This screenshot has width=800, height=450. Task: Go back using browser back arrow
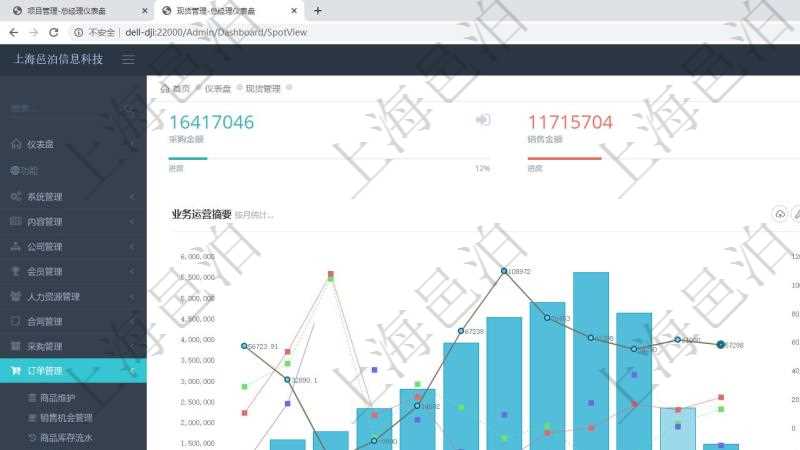point(13,32)
